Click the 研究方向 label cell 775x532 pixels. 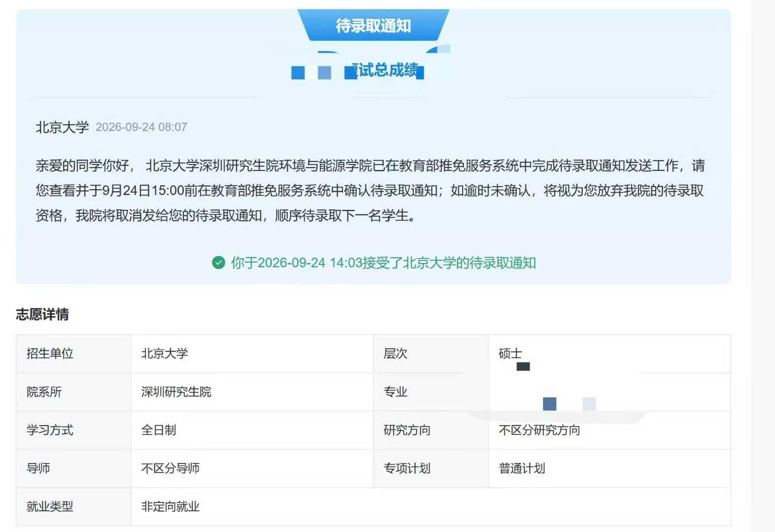(x=431, y=430)
